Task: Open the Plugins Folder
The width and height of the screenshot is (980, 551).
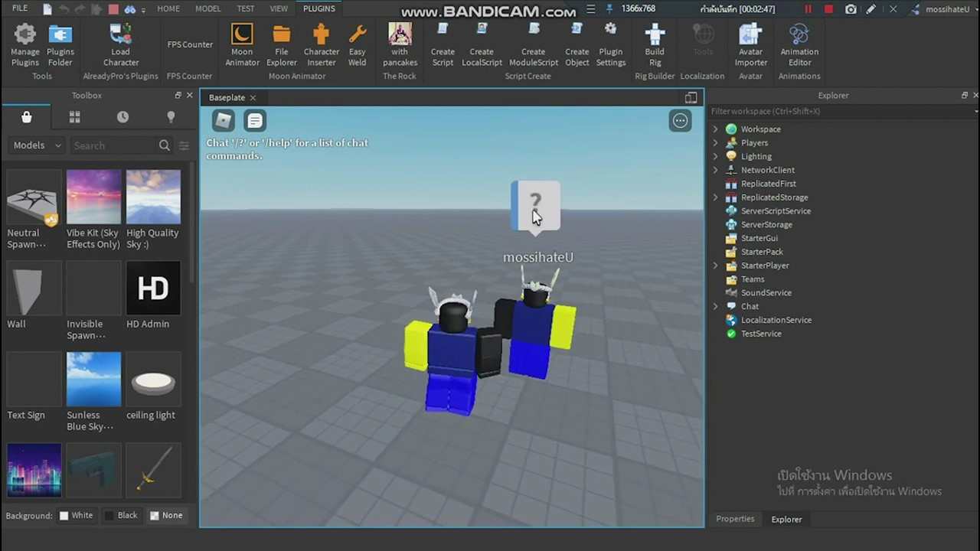Action: coord(60,44)
